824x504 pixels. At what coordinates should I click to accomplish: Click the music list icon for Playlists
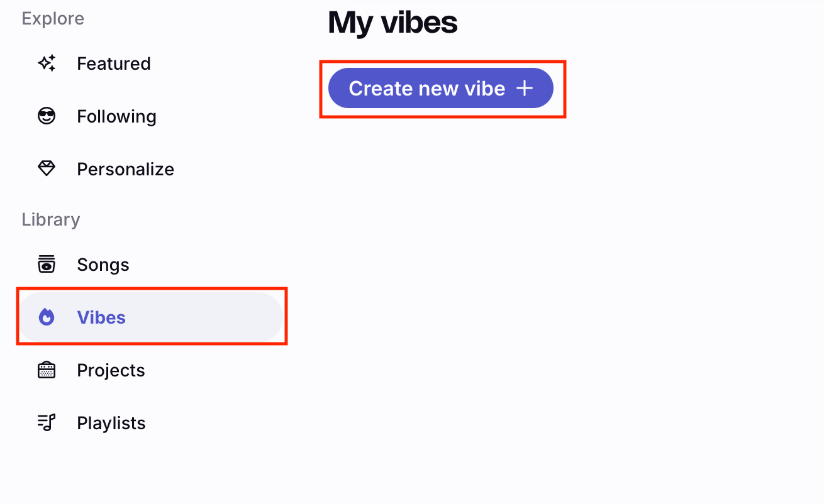(x=47, y=423)
